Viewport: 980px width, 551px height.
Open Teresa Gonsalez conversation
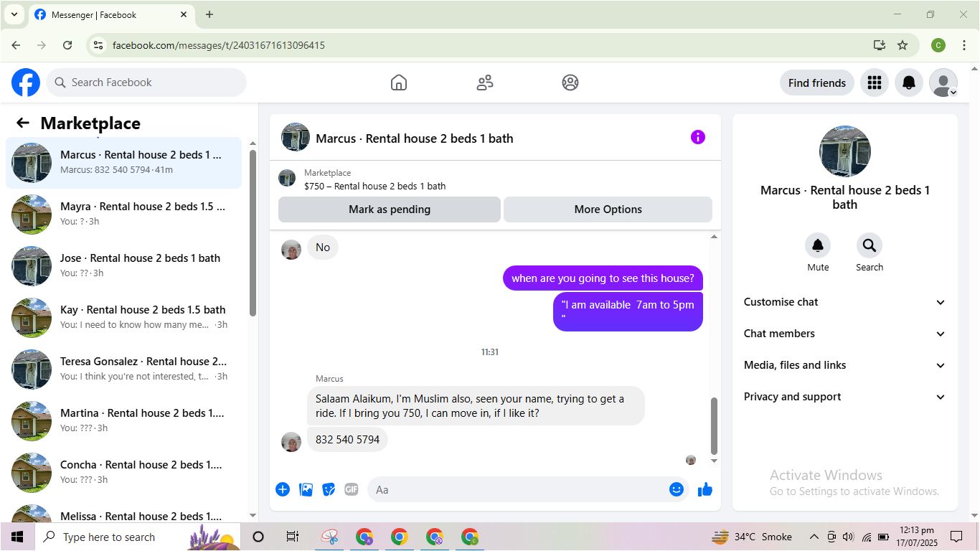click(124, 369)
